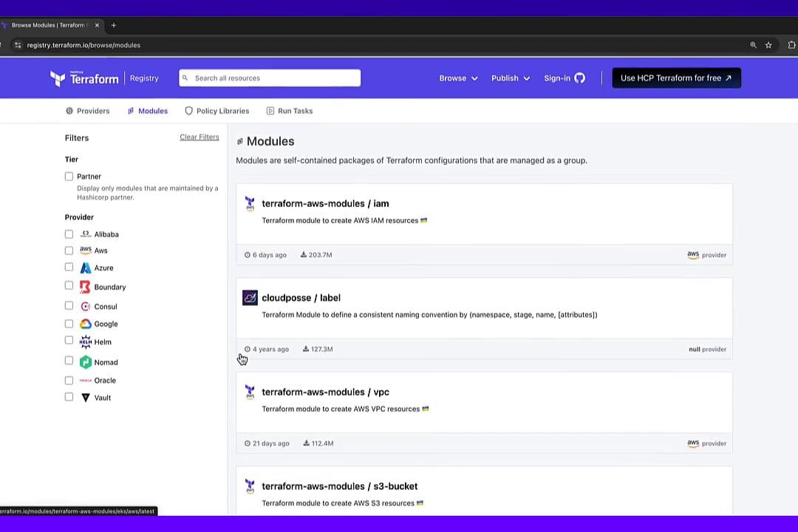
Task: Open the cloudposse / label module link
Action: (x=301, y=298)
